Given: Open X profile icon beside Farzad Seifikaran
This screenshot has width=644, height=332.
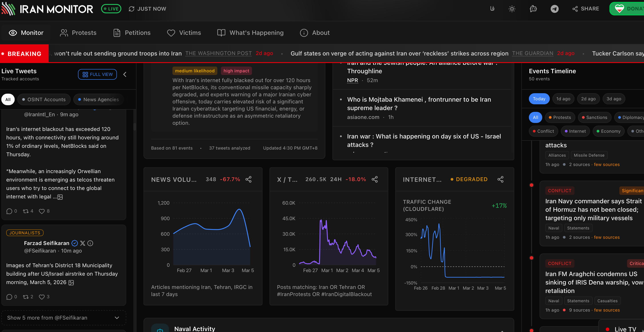Looking at the screenshot, I should pyautogui.click(x=82, y=243).
